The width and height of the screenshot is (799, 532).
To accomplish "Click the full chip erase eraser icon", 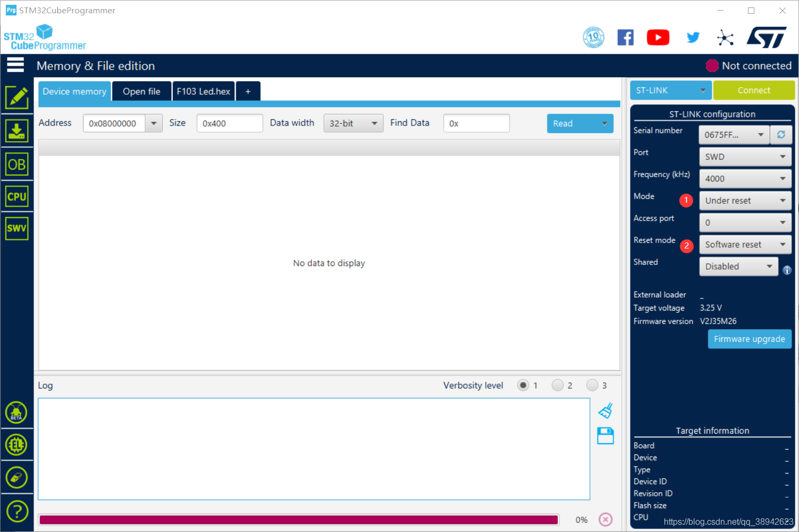I will tap(16, 478).
